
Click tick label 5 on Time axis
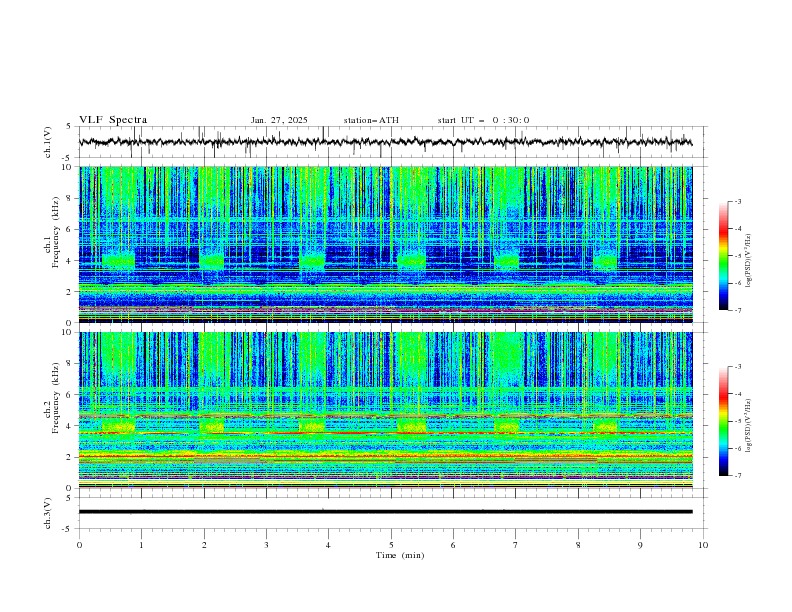[x=390, y=545]
